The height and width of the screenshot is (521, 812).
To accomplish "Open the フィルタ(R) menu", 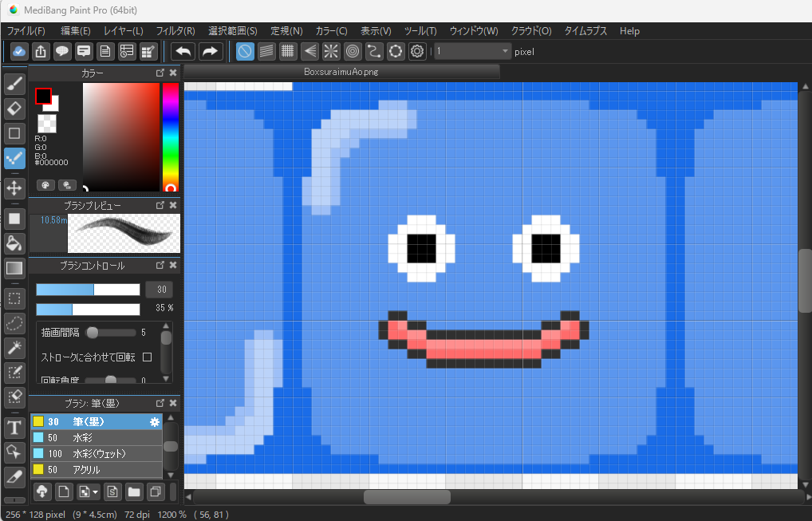I will [x=175, y=31].
